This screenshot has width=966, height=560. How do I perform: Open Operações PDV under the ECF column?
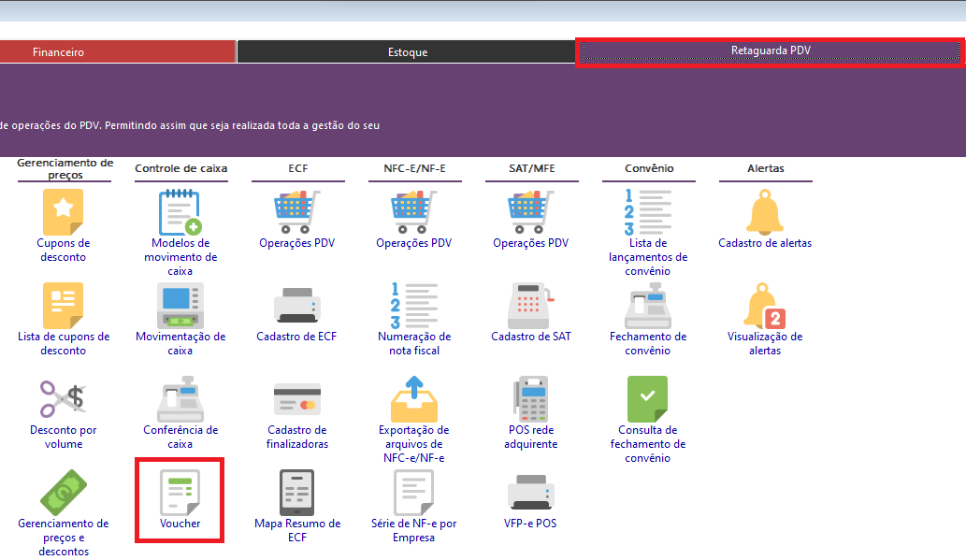296,212
